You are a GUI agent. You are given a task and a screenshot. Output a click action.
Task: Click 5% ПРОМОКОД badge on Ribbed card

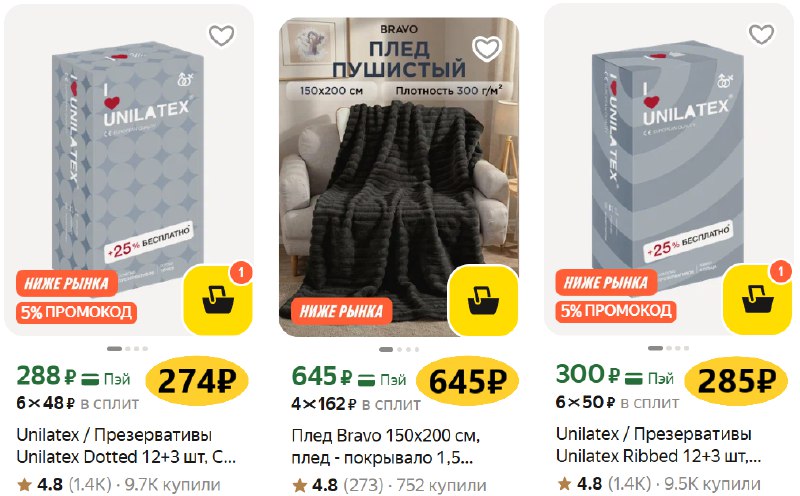(x=616, y=310)
